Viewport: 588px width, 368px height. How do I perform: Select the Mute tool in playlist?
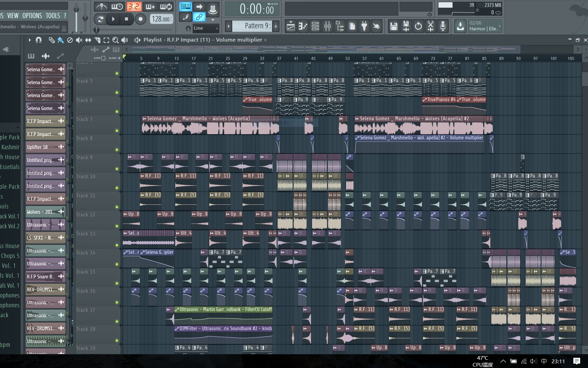(79, 40)
